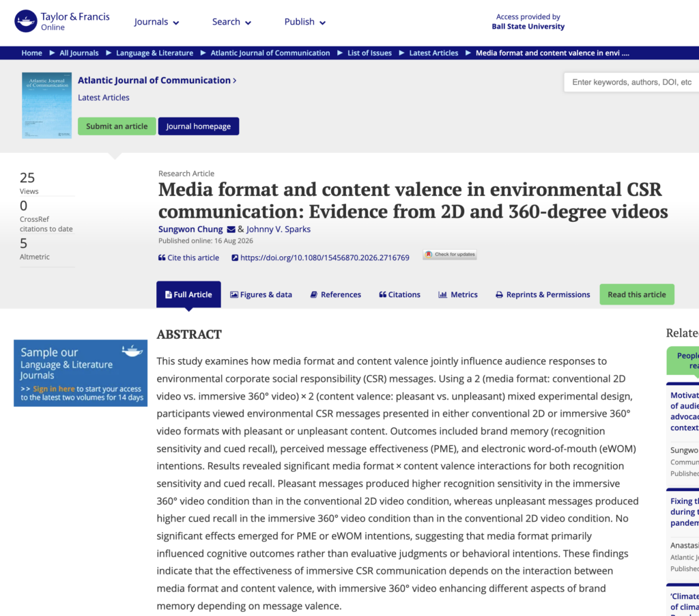Click Sign in here link in banner

pyautogui.click(x=53, y=389)
